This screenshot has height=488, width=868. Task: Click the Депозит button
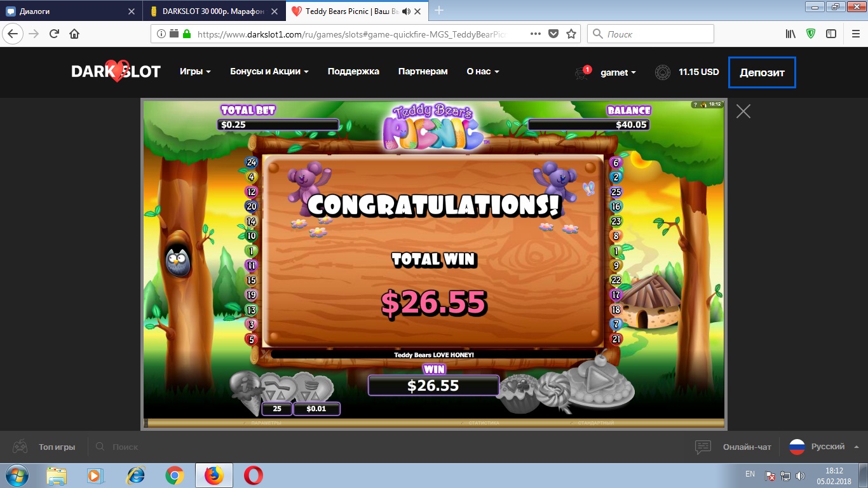(762, 72)
